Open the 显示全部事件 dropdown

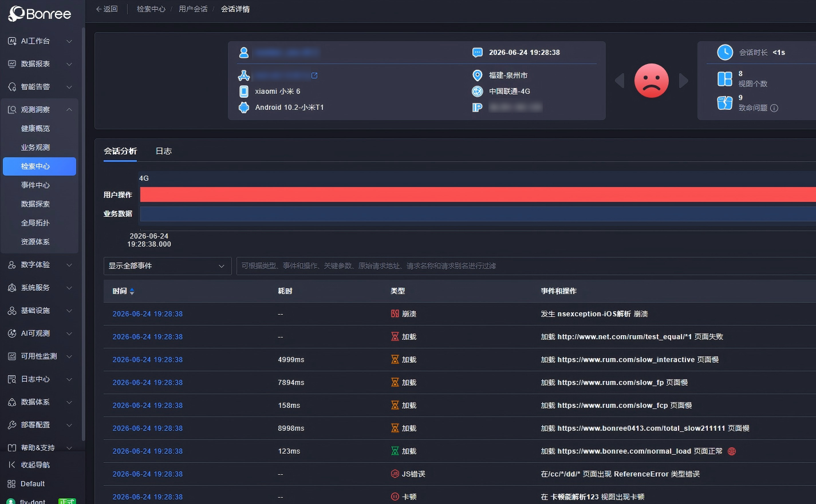[167, 266]
